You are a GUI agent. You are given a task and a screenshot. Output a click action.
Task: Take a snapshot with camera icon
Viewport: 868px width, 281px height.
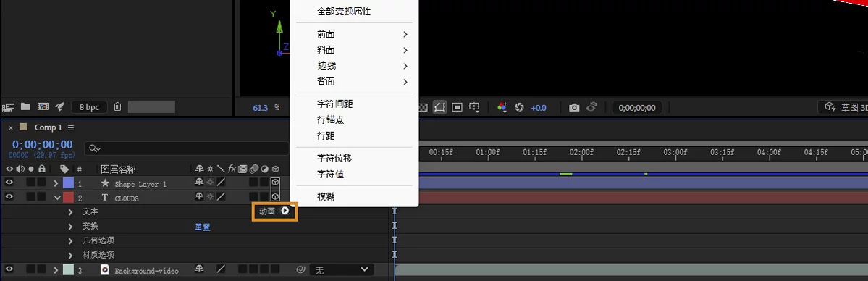tap(574, 107)
